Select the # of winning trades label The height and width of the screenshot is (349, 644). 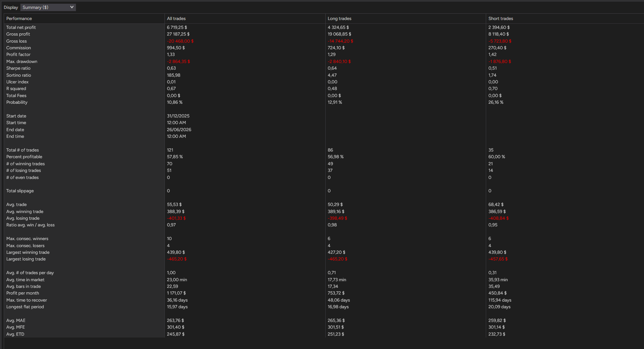pos(26,164)
